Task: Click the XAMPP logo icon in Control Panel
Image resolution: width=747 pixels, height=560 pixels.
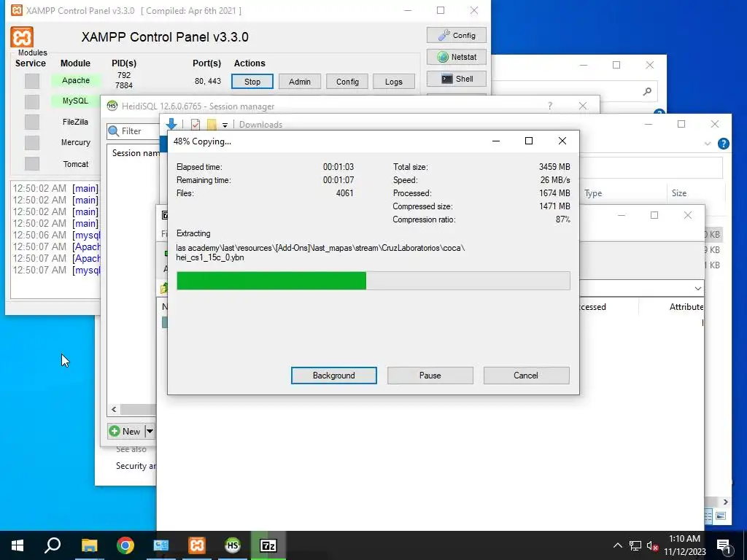Action: (x=22, y=36)
